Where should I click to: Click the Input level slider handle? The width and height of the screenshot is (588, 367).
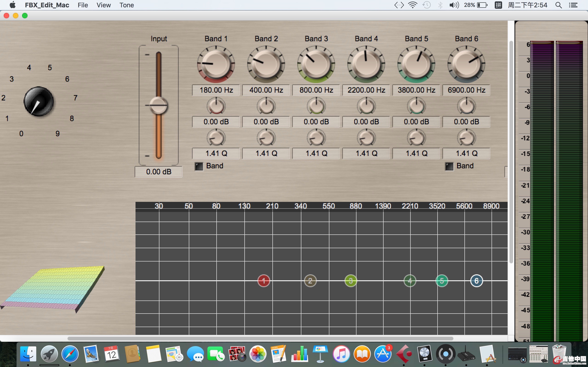pos(158,105)
